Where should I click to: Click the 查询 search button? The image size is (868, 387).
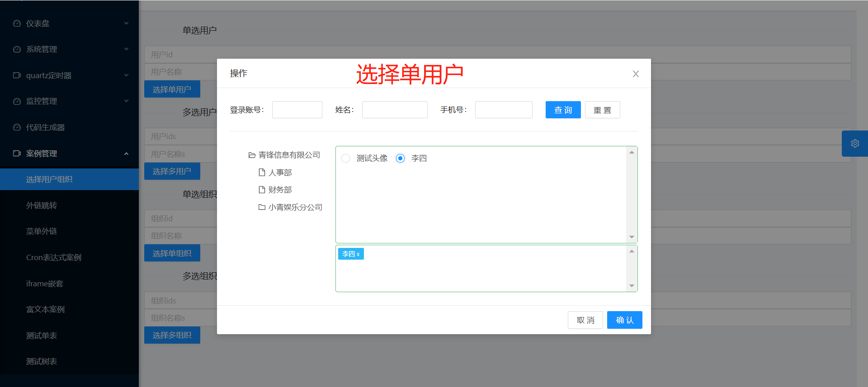click(563, 110)
